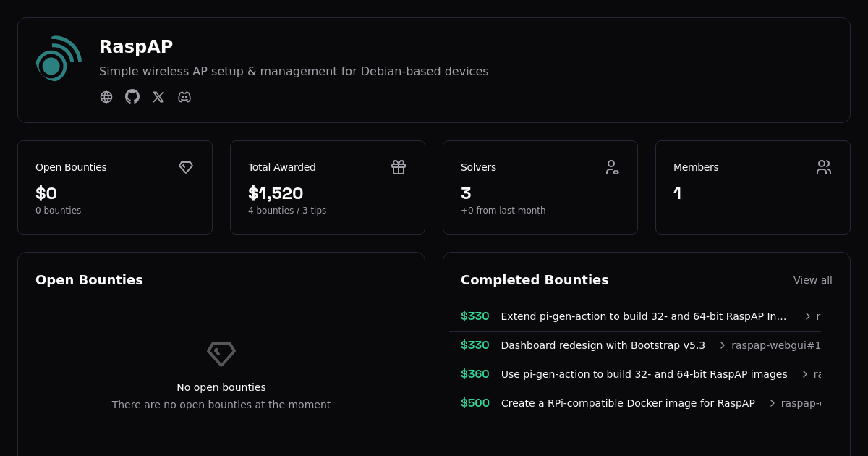
Task: Click the Members group icon
Action: click(x=824, y=167)
